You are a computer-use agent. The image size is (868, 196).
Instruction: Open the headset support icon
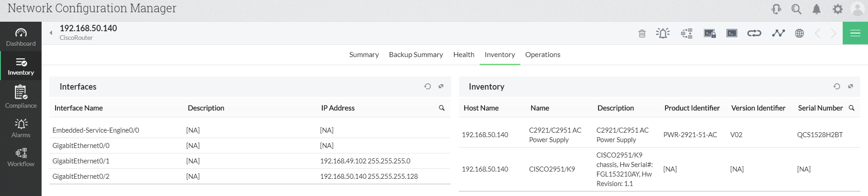(776, 9)
